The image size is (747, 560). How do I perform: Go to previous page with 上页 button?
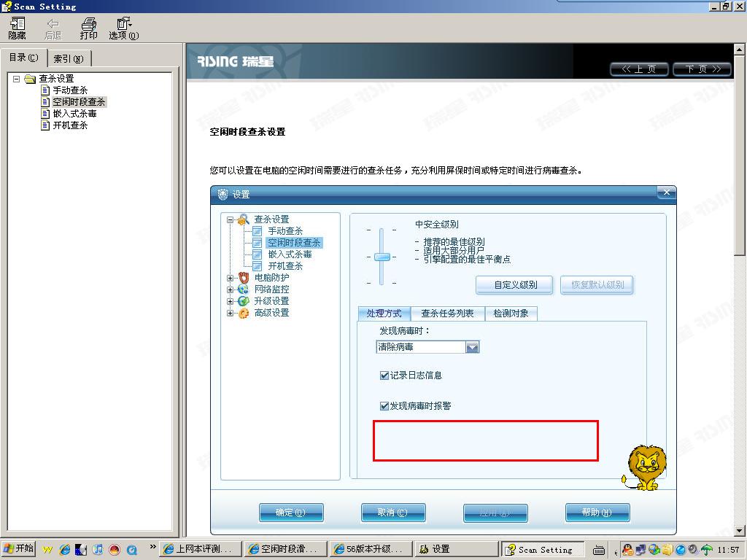click(639, 69)
